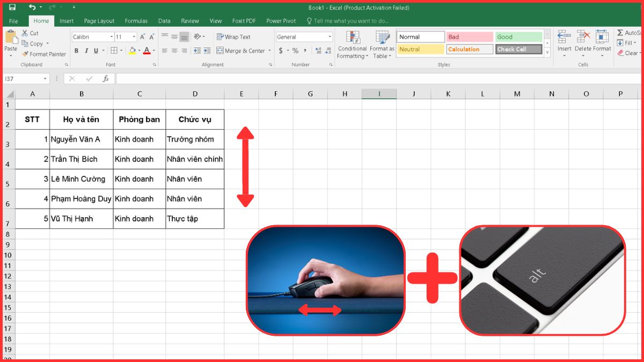644x362 pixels.
Task: Open the File tab
Action: (13, 21)
